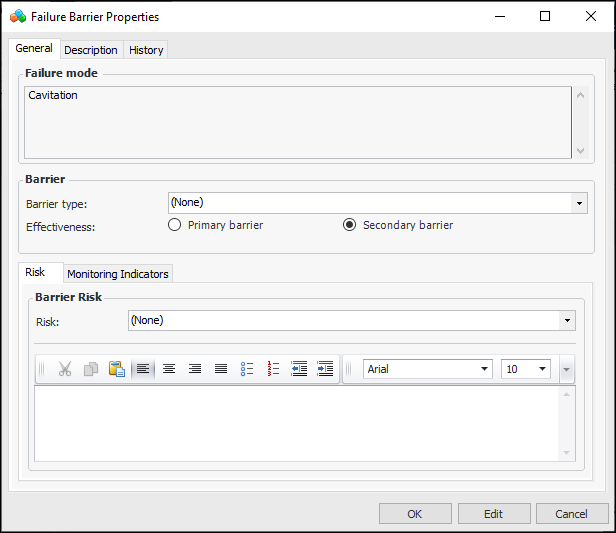Switch to the Description tab
Screen dimensions: 616x533
91,50
